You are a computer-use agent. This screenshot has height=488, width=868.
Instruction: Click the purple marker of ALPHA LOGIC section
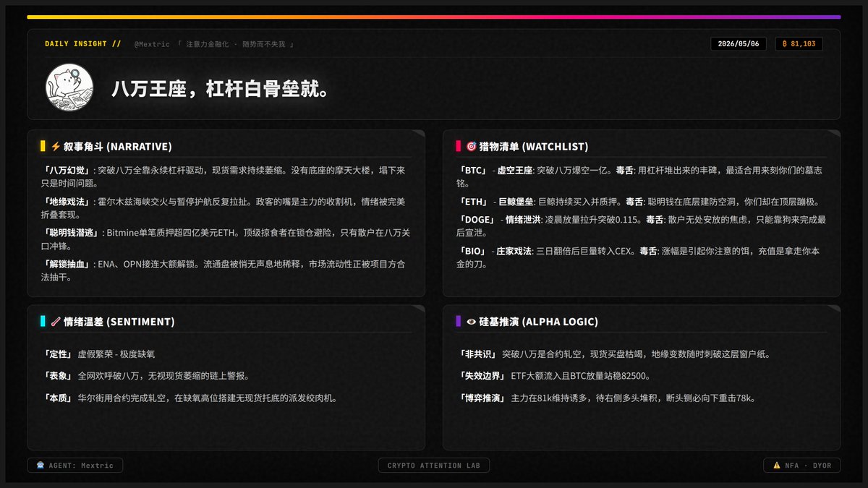pos(459,322)
